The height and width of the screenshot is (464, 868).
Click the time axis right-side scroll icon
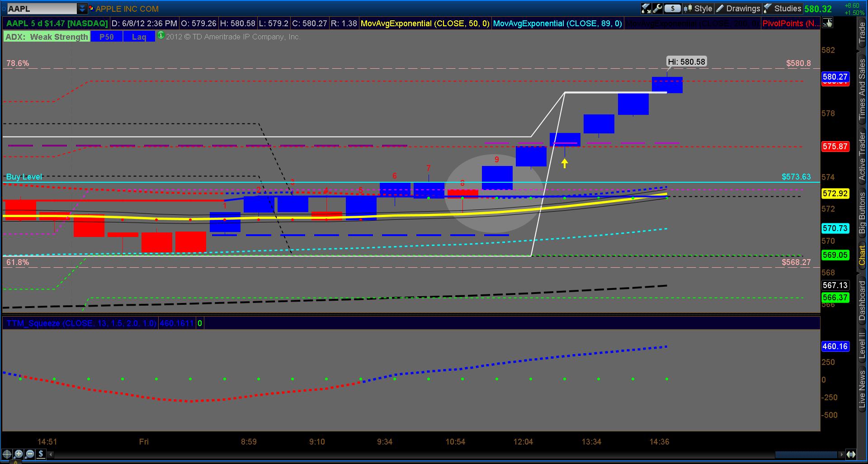851,454
